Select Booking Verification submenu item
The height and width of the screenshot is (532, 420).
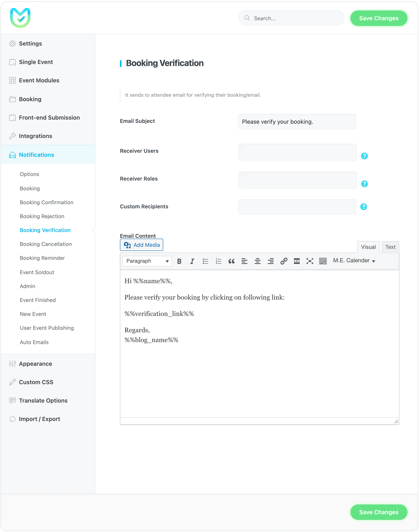pyautogui.click(x=45, y=230)
